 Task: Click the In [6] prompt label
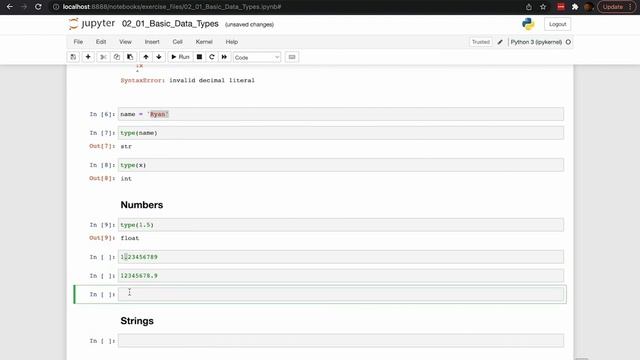click(x=102, y=114)
